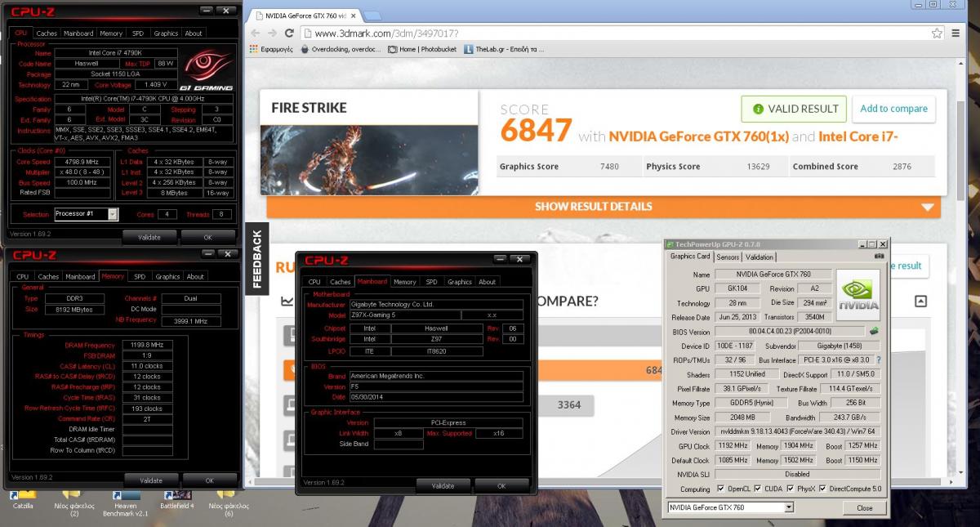Click Chrome's back arrow
The image size is (980, 527).
pos(254,33)
